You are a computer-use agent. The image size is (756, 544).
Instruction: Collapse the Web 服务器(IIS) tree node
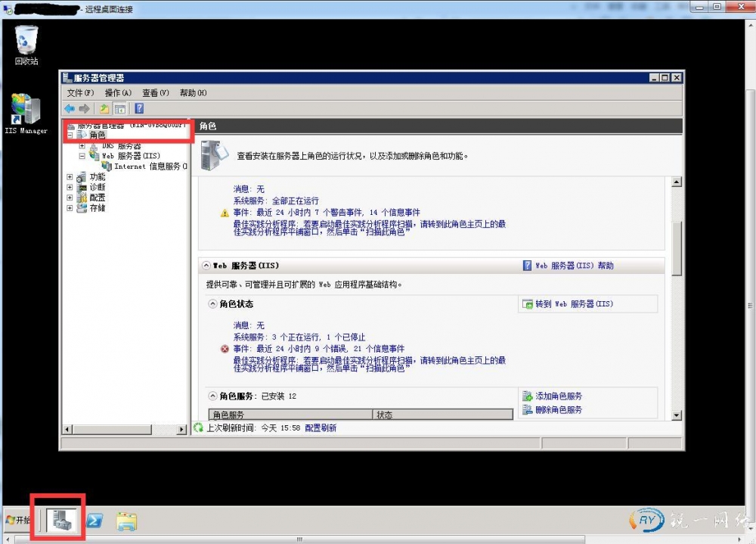coord(82,156)
